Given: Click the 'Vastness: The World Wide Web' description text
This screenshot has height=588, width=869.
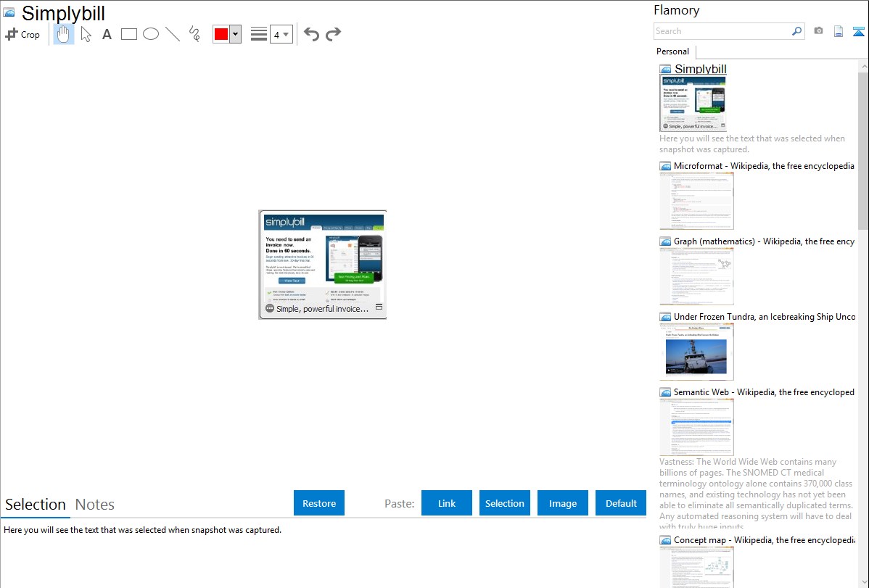Looking at the screenshot, I should pos(756,494).
